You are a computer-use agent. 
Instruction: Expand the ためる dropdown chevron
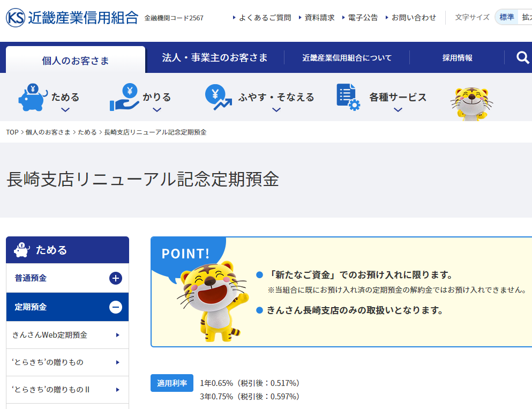pos(65,110)
